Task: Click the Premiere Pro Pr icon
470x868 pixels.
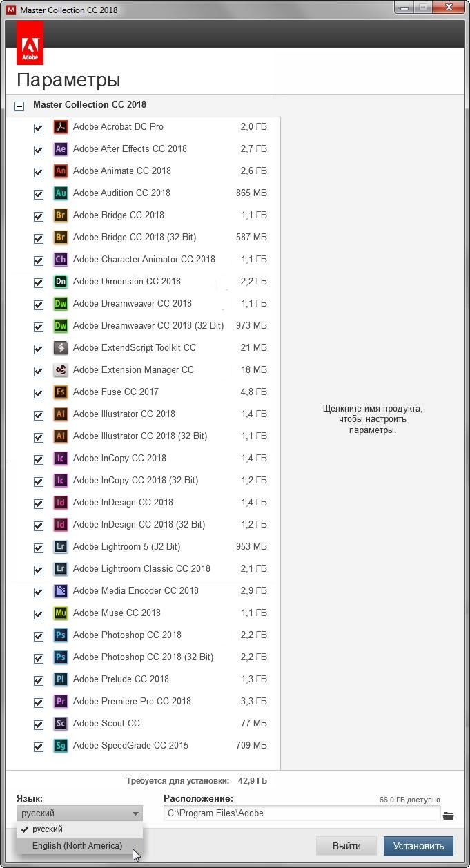Action: tap(61, 702)
